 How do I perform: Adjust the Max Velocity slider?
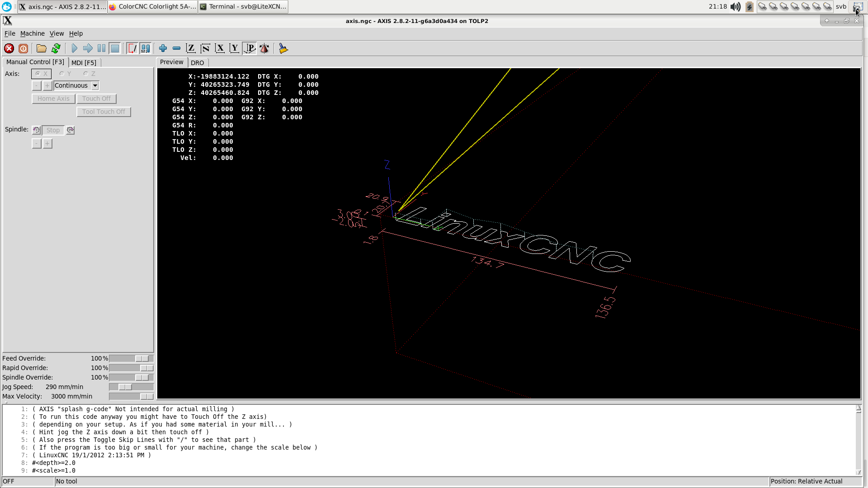click(132, 396)
